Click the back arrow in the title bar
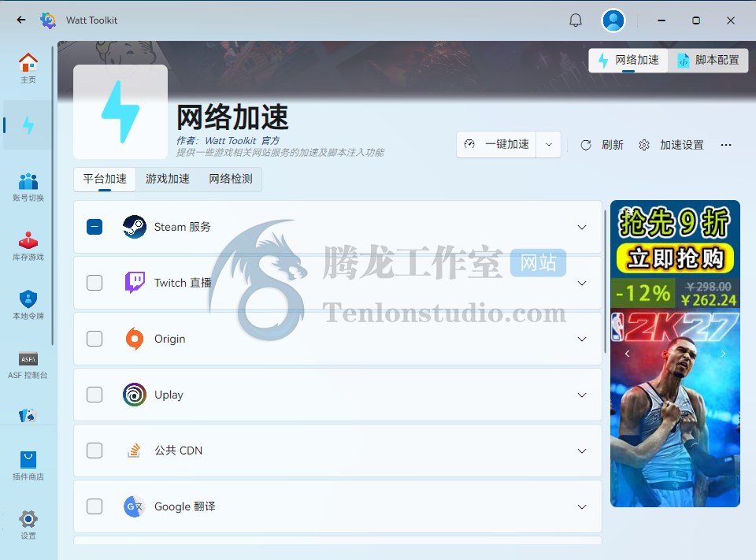 [20, 20]
